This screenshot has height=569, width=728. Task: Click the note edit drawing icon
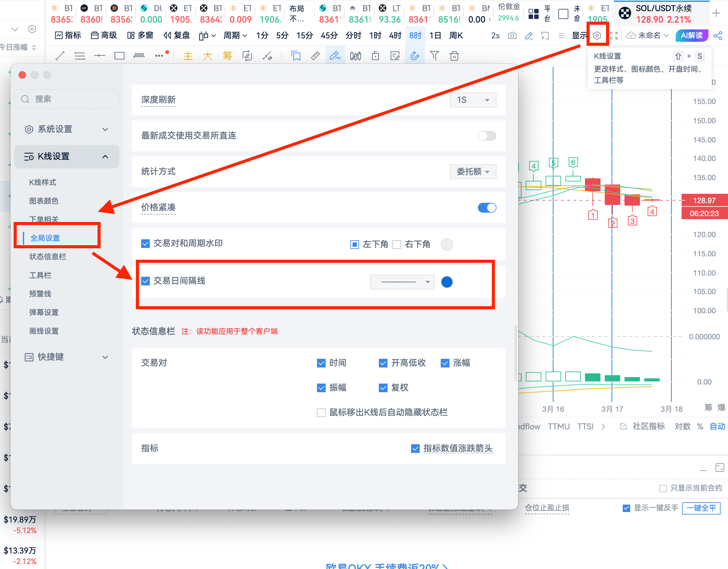395,56
